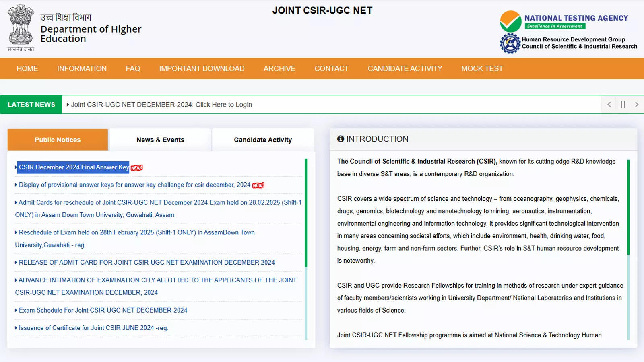Click the CSIR gear emblem logo
The height and width of the screenshot is (362, 644).
510,43
